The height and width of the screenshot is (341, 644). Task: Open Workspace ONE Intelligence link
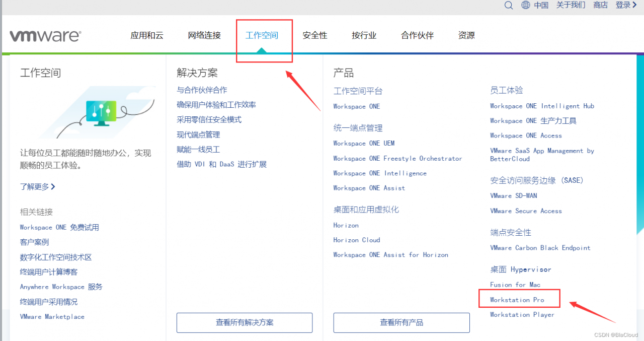[380, 173]
